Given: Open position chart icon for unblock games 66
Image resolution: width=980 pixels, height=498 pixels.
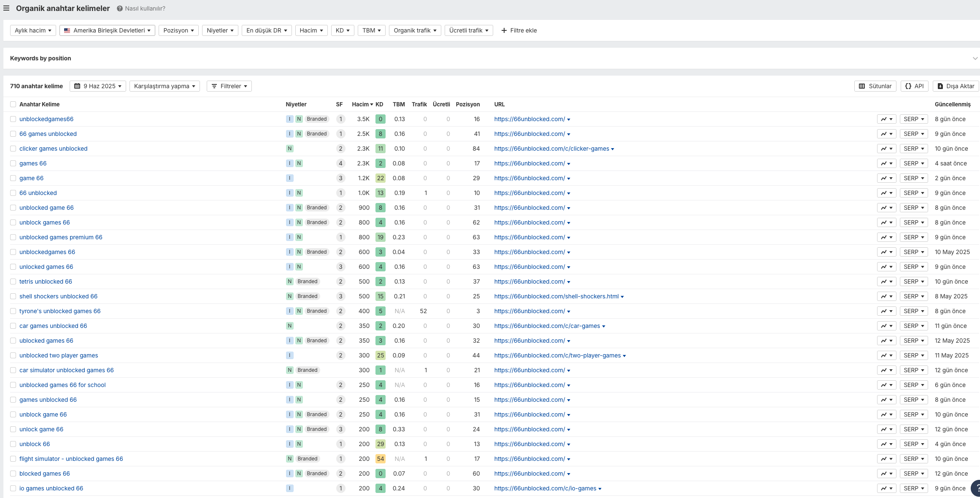Looking at the screenshot, I should click(x=886, y=222).
